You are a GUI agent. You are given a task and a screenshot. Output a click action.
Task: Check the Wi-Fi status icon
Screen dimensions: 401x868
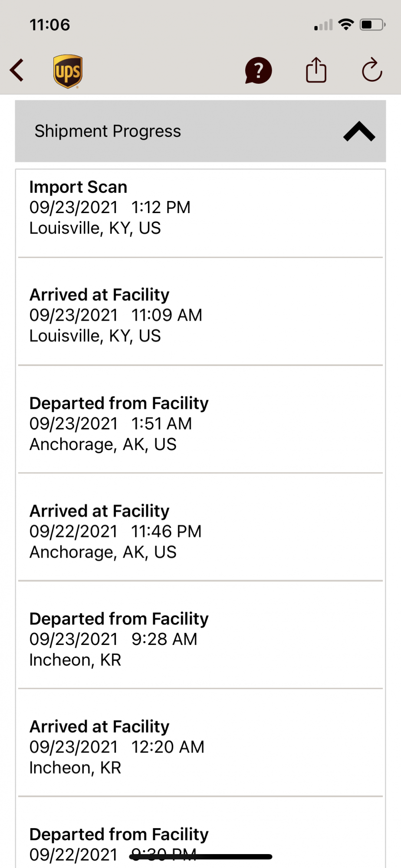tap(346, 25)
